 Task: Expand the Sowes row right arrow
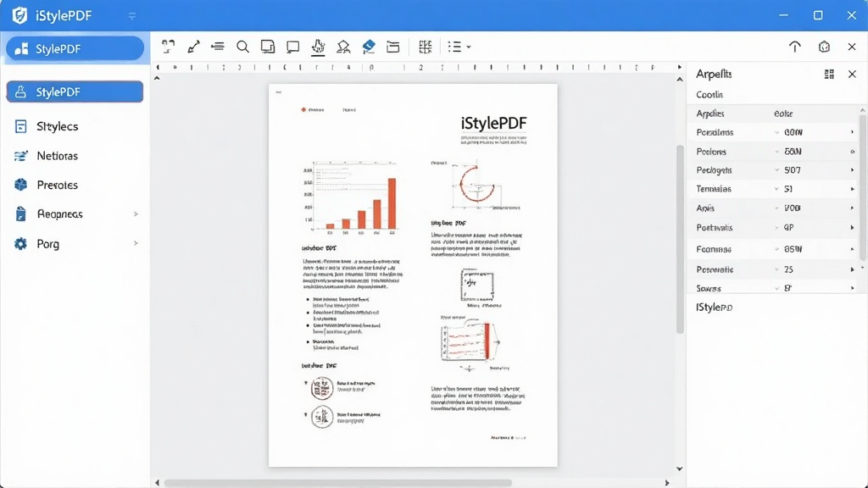[x=852, y=288]
